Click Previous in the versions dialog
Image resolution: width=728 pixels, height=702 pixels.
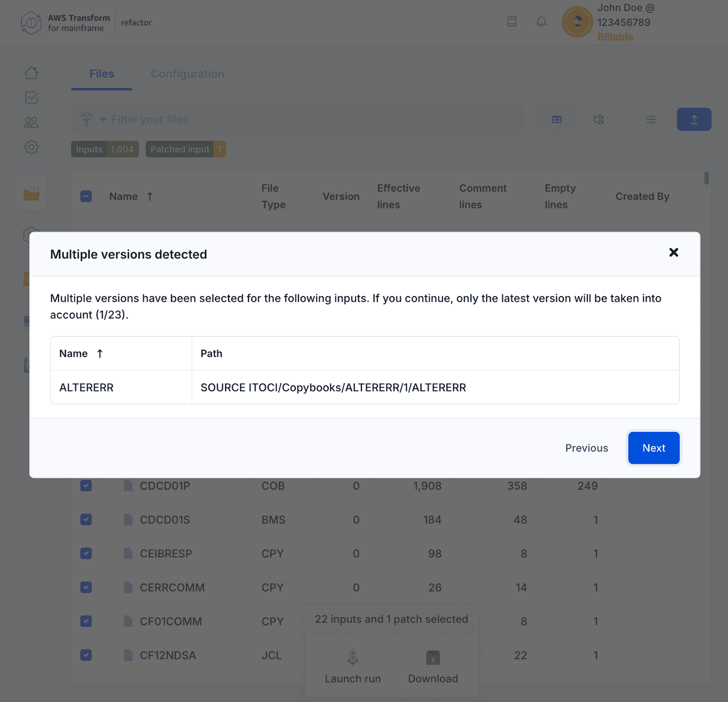click(x=586, y=448)
